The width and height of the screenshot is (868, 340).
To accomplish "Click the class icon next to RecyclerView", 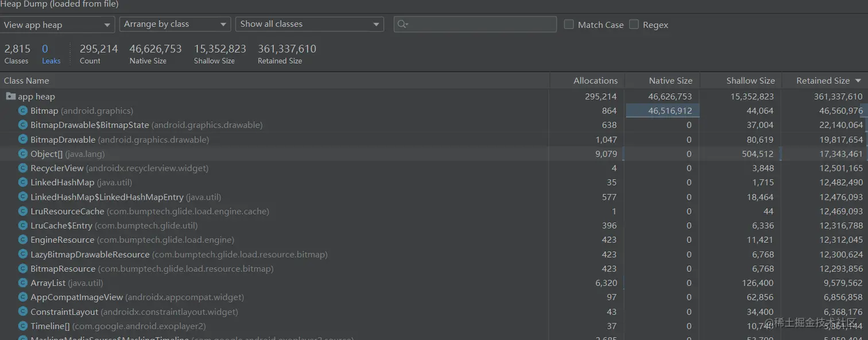I will point(23,168).
